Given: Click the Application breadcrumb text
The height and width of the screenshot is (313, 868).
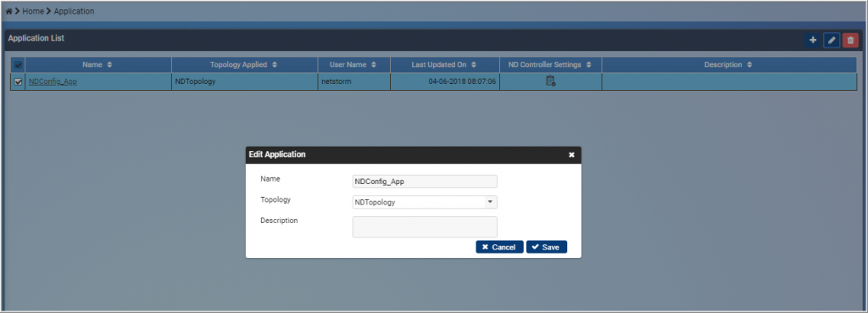Looking at the screenshot, I should 74,11.
